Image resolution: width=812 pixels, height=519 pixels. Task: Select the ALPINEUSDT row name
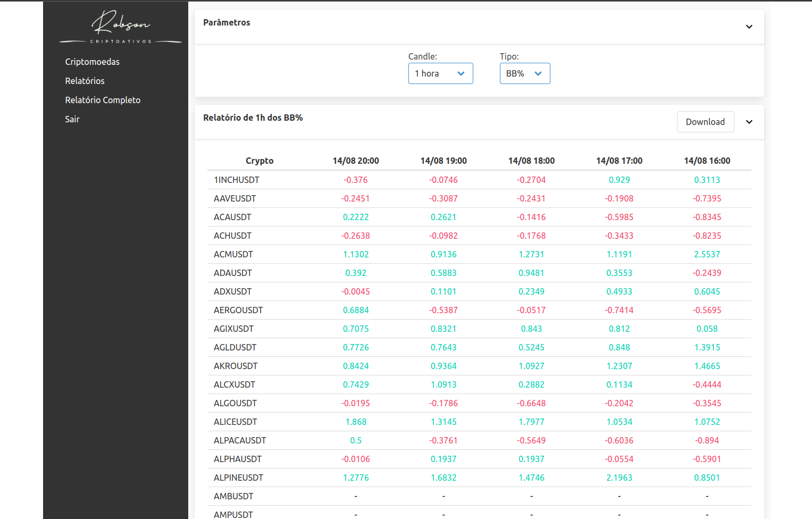pyautogui.click(x=238, y=478)
